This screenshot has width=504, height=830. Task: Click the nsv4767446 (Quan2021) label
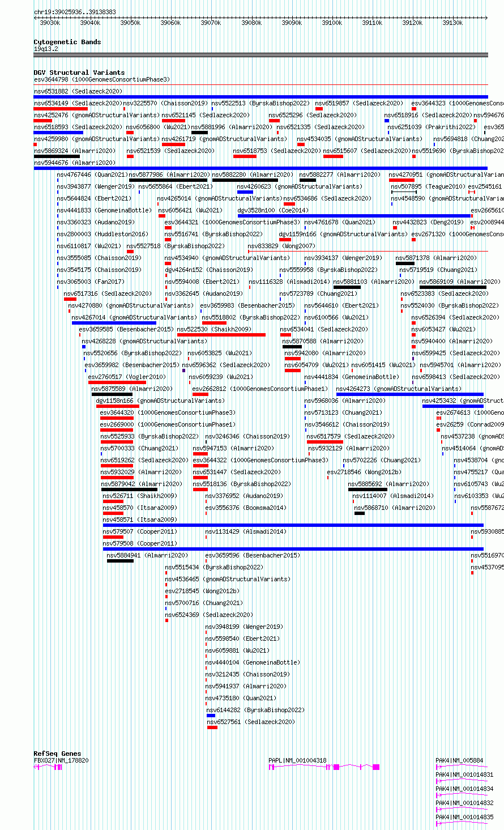[93, 174]
